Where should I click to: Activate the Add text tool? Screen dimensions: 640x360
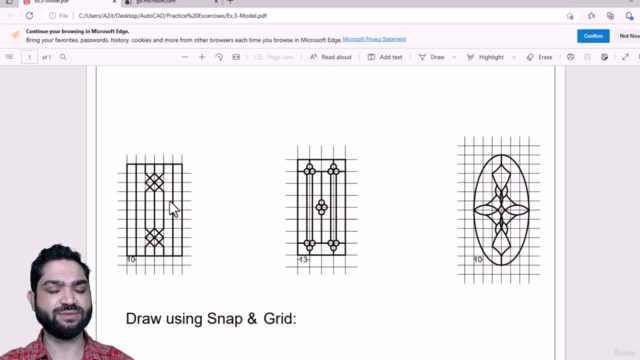pyautogui.click(x=385, y=57)
